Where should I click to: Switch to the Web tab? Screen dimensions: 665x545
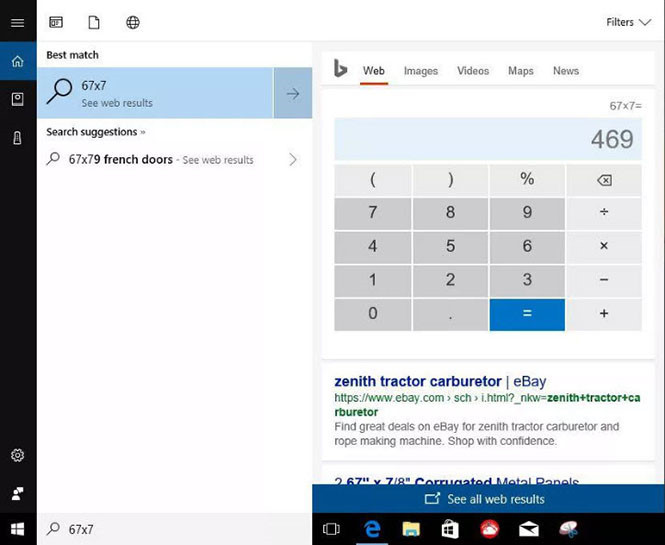pos(374,71)
